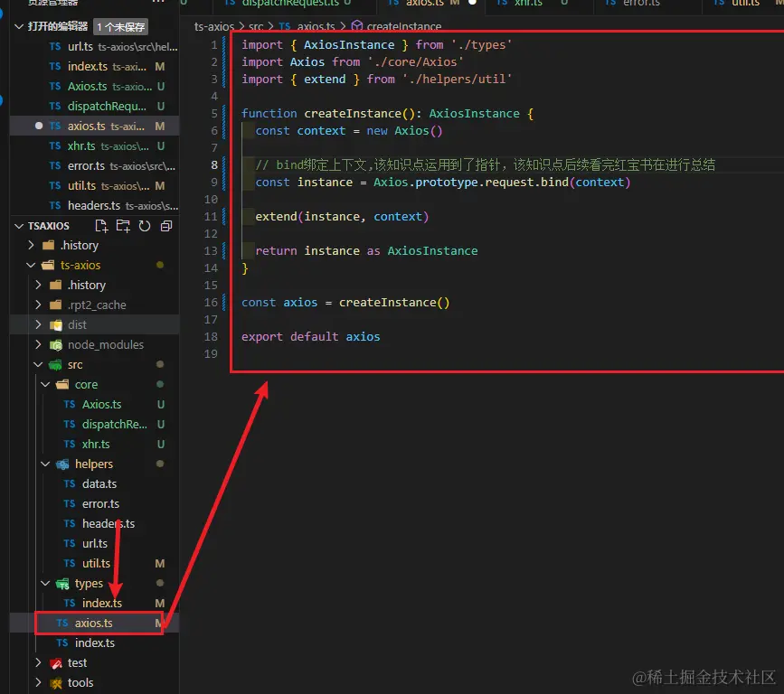Click createInstance symbol in breadcrumb
784x694 pixels.
coord(404,26)
